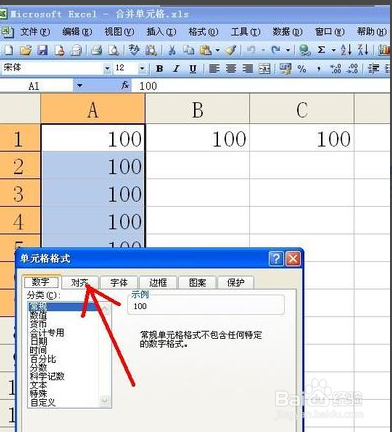The width and height of the screenshot is (392, 432).
Task: Open the AutoSum functions dropdown arrow
Action: (x=333, y=50)
